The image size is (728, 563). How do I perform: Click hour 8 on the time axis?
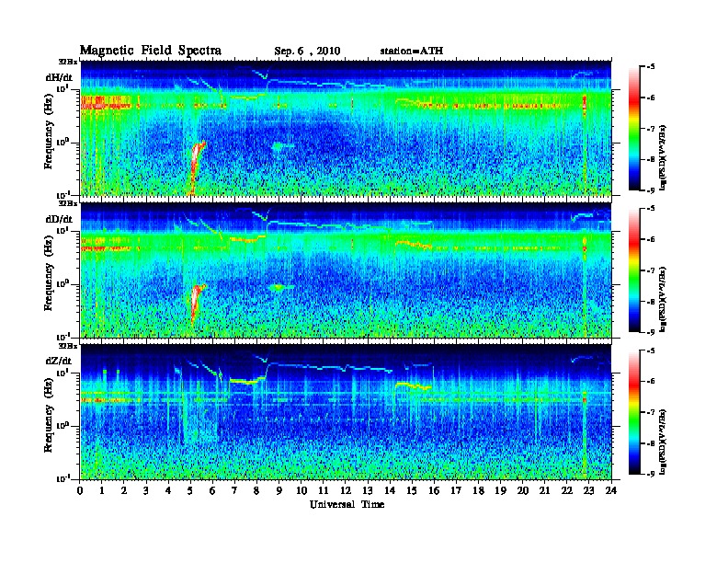point(256,490)
